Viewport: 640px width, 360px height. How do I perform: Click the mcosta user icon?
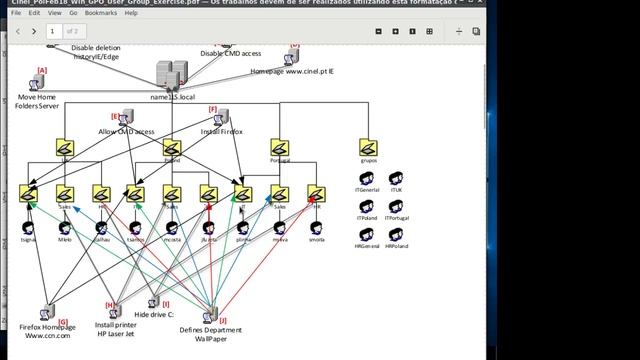[x=172, y=229]
